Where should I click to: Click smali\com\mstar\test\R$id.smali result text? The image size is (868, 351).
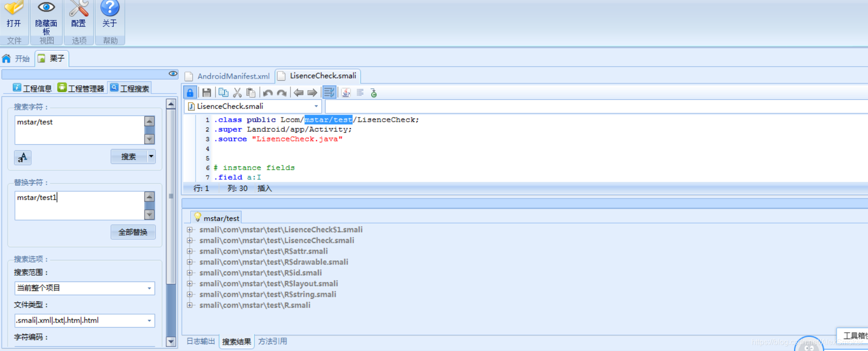click(261, 273)
